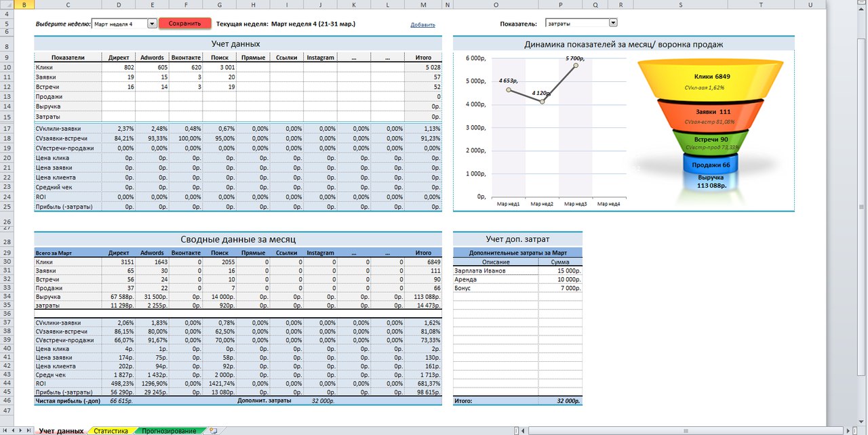Insert a new worksheet via tab icon

213,431
